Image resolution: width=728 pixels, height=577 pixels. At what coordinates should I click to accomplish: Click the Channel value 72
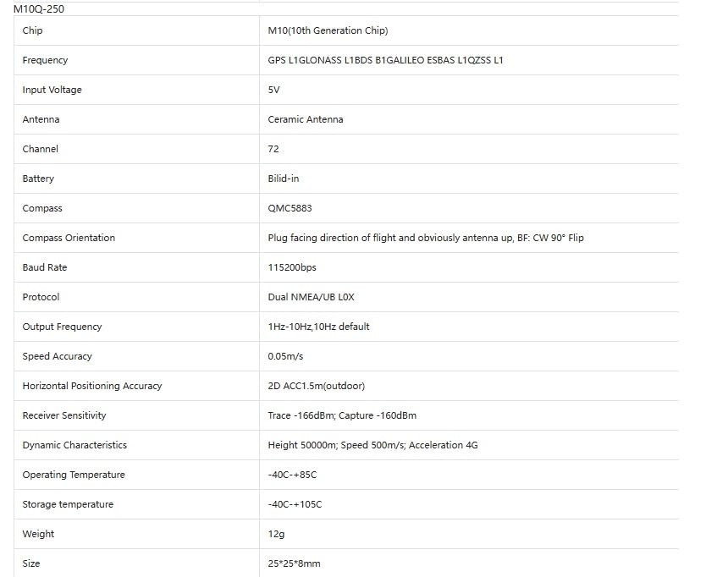pos(273,149)
